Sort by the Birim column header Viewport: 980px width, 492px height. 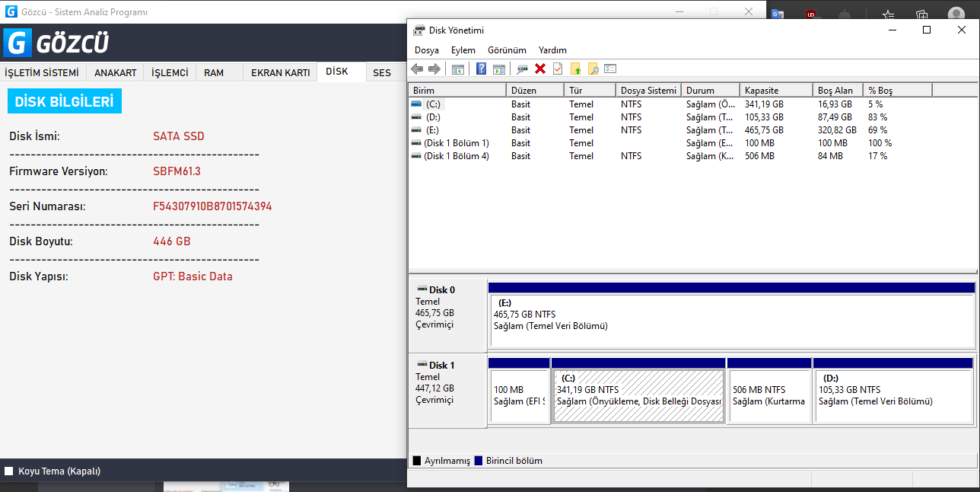(x=457, y=90)
